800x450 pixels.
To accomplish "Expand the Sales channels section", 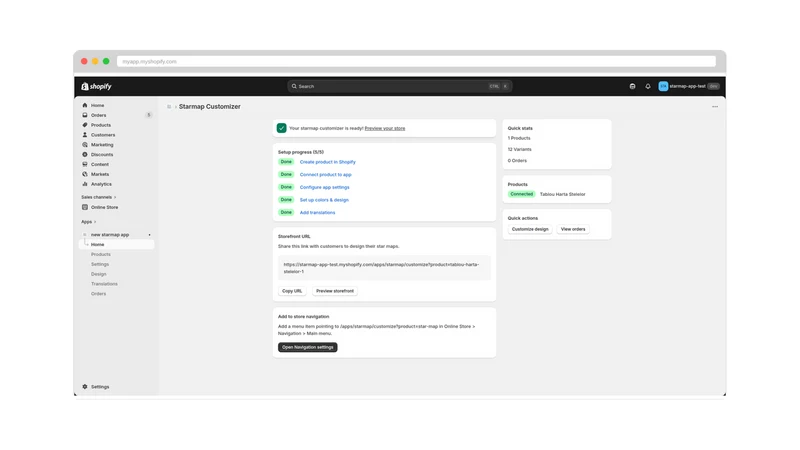I will click(98, 197).
